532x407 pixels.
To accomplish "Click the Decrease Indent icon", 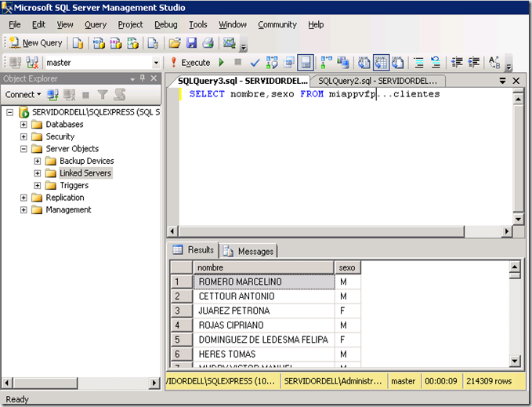I will tap(457, 63).
